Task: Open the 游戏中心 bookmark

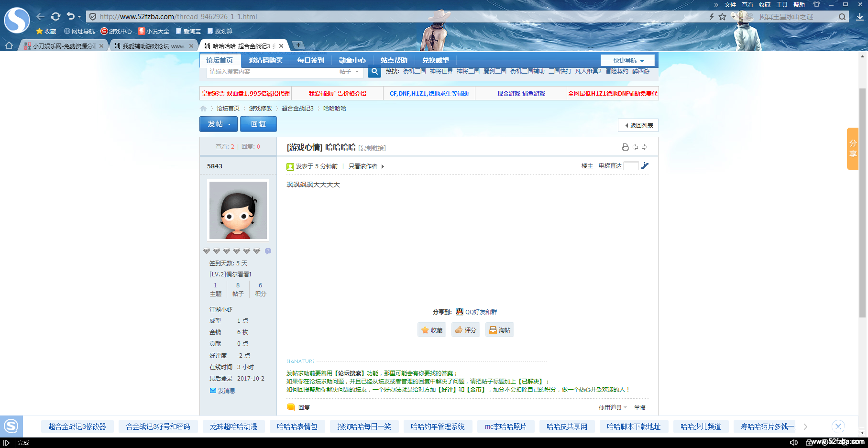Action: pyautogui.click(x=116, y=31)
